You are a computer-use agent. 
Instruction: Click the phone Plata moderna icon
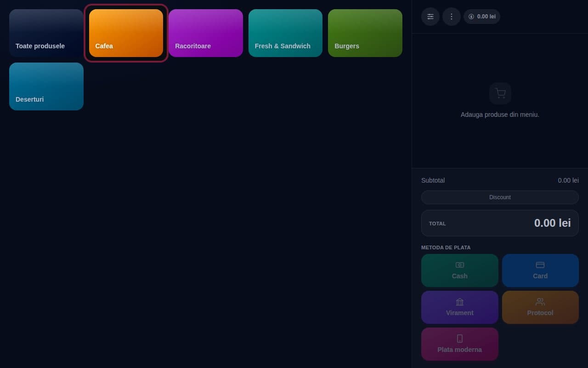point(460,339)
